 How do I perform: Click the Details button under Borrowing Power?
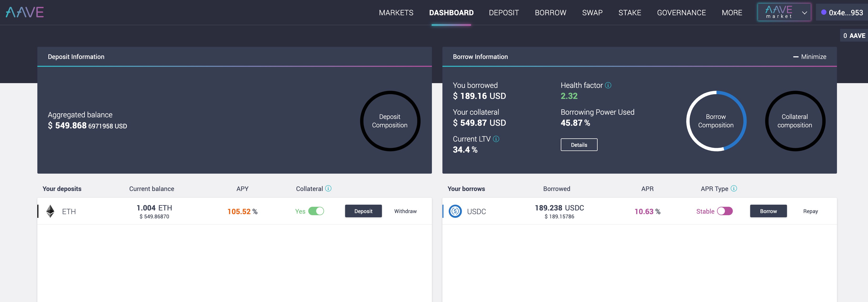(x=579, y=145)
